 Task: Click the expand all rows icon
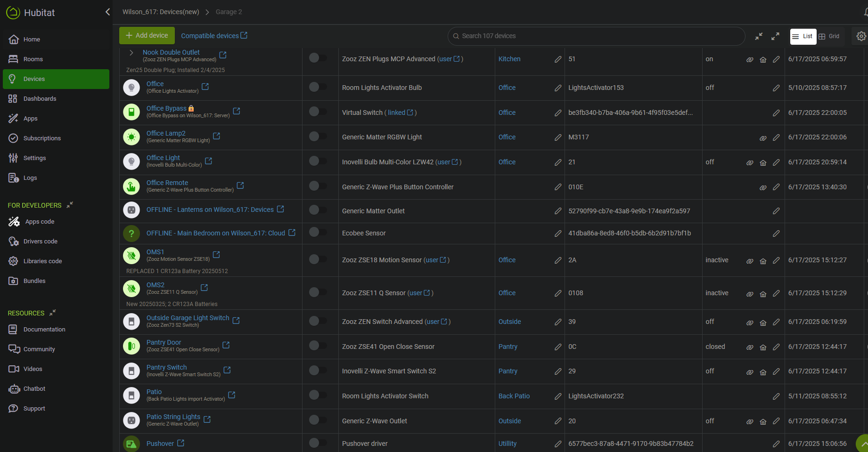[x=775, y=36]
